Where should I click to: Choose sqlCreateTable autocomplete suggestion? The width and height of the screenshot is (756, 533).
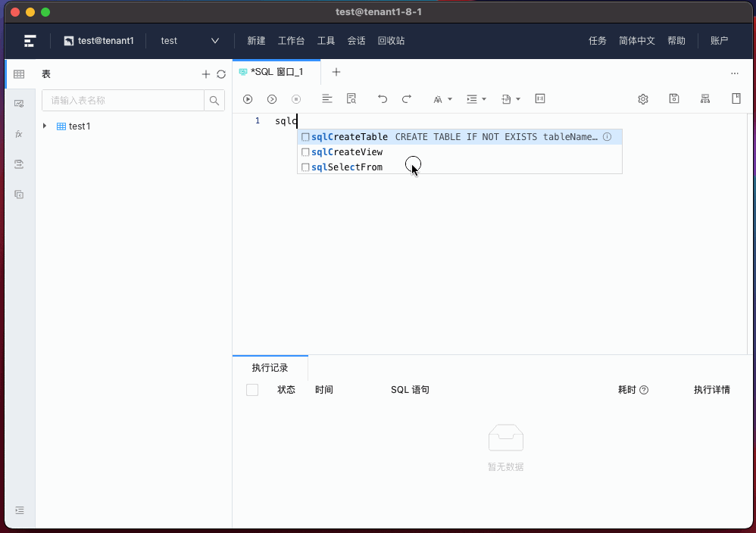[x=460, y=137]
